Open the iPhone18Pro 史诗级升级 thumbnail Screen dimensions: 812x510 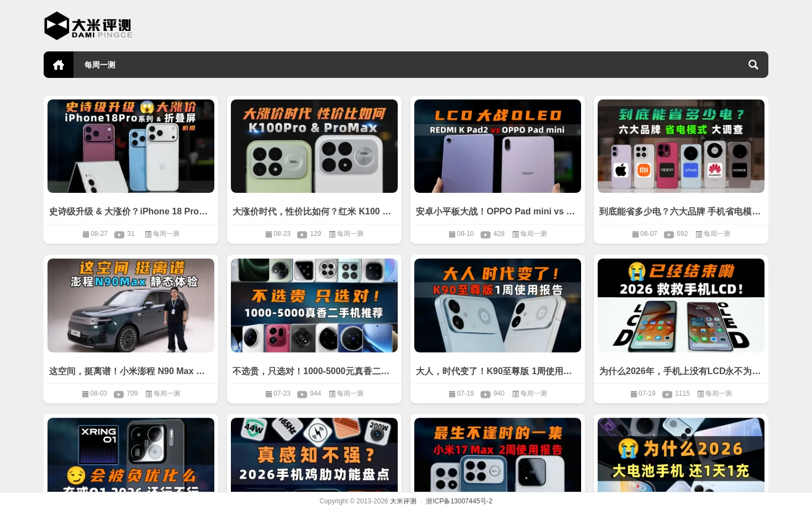tap(131, 146)
